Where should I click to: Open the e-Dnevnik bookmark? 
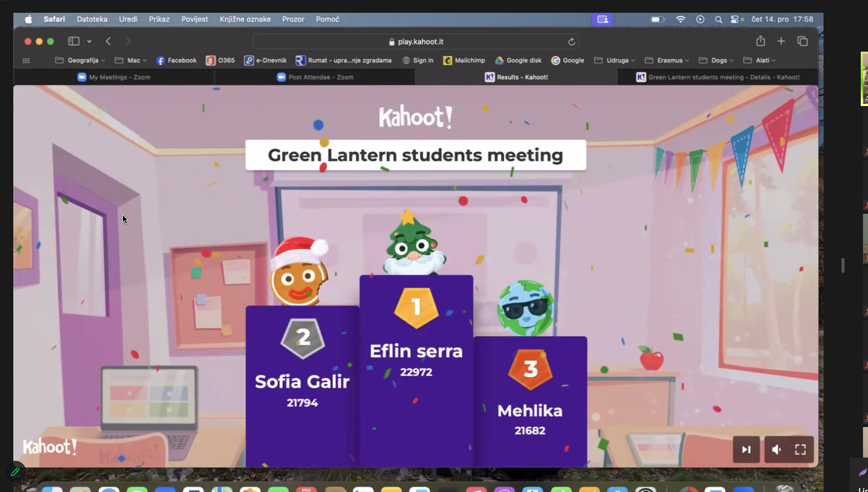pyautogui.click(x=266, y=61)
